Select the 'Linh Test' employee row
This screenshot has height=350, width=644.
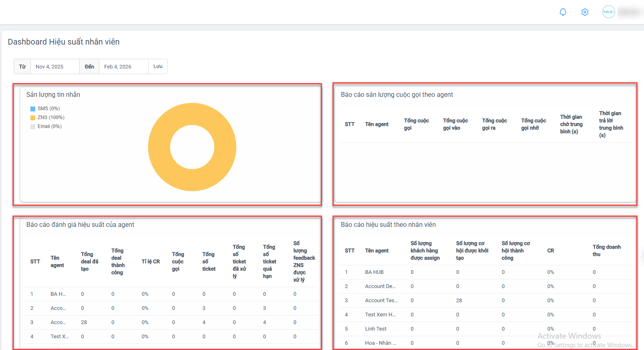coord(375,329)
